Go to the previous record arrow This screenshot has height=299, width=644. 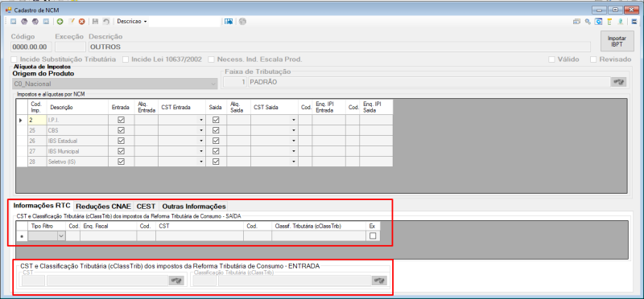click(24, 22)
